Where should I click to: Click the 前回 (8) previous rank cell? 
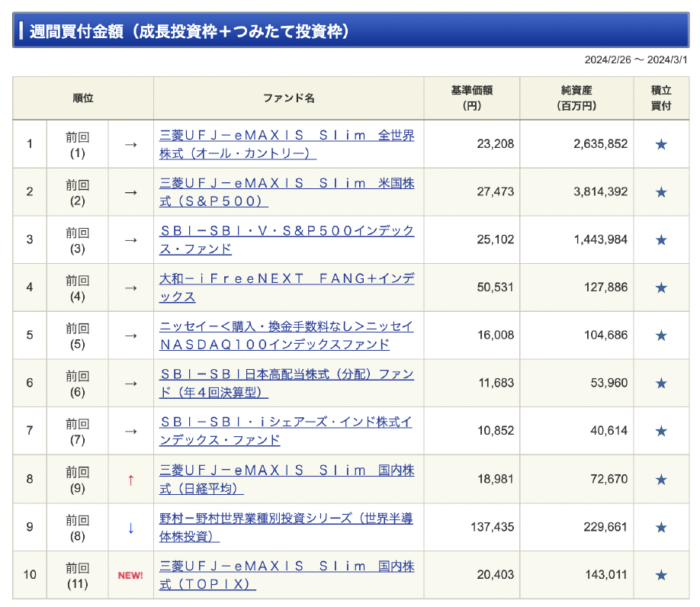click(x=77, y=528)
